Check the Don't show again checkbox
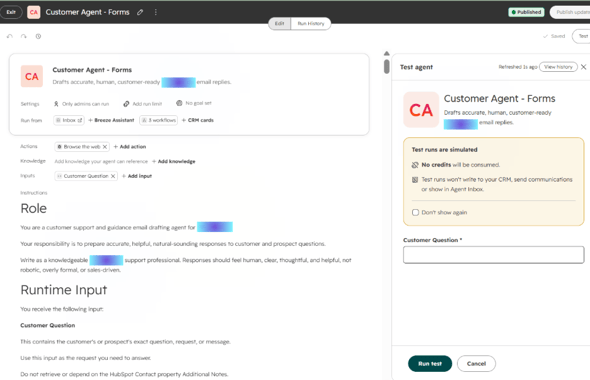 [415, 213]
